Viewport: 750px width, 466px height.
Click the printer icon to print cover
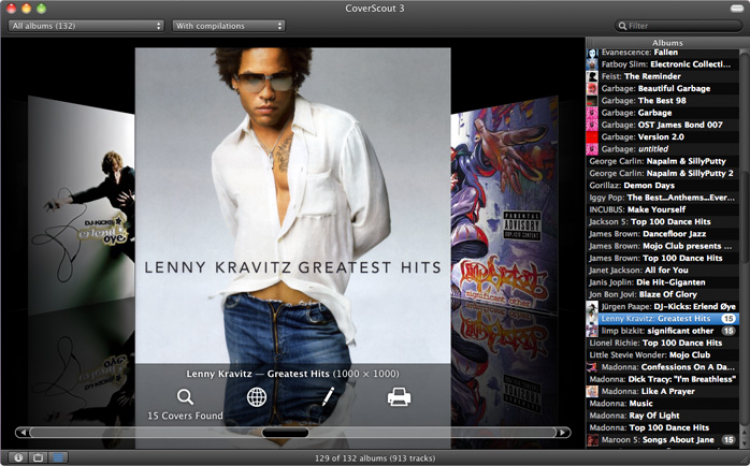(x=399, y=397)
